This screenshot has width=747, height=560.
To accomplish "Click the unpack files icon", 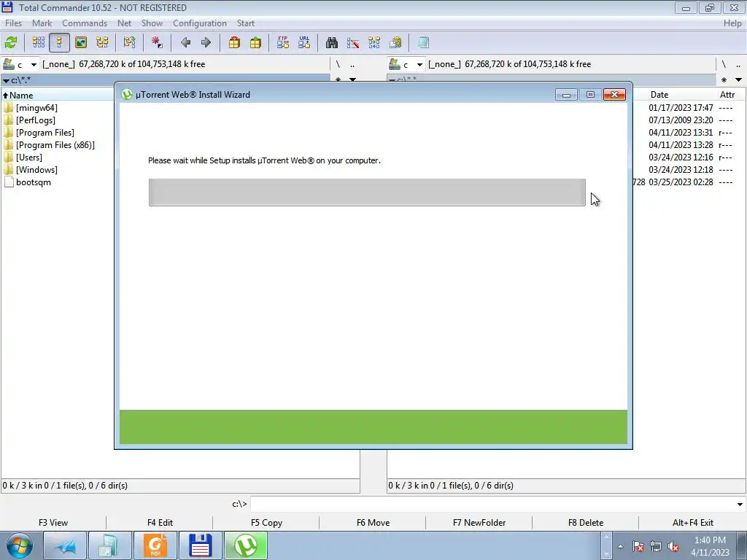I will tap(255, 42).
